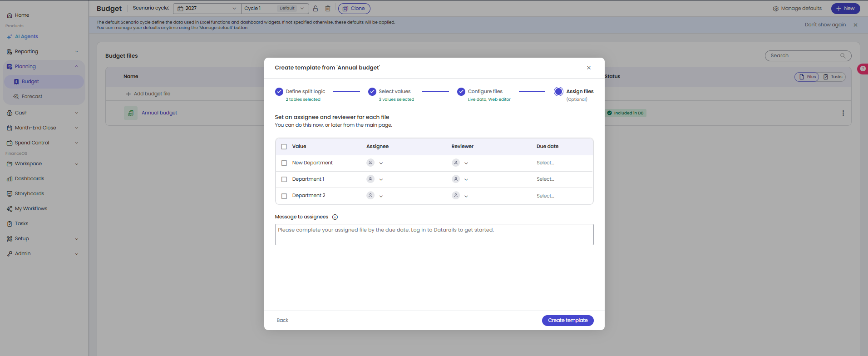Click the Workspace sidebar icon
This screenshot has width=868, height=356.
(10, 163)
